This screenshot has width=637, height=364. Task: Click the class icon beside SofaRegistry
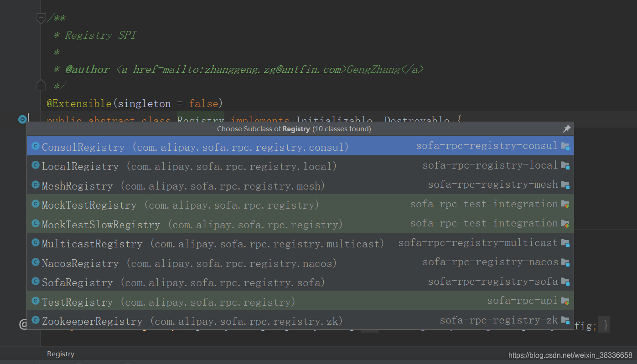tap(36, 282)
